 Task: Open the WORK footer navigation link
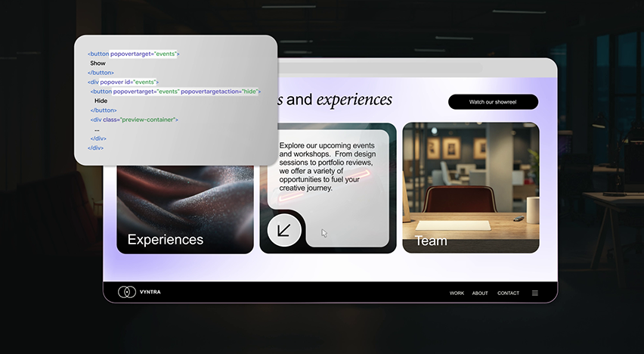tap(457, 293)
